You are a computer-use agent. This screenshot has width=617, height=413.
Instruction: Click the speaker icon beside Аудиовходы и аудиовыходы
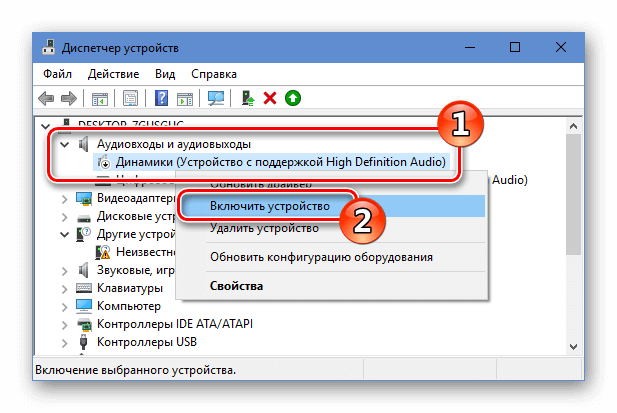83,144
